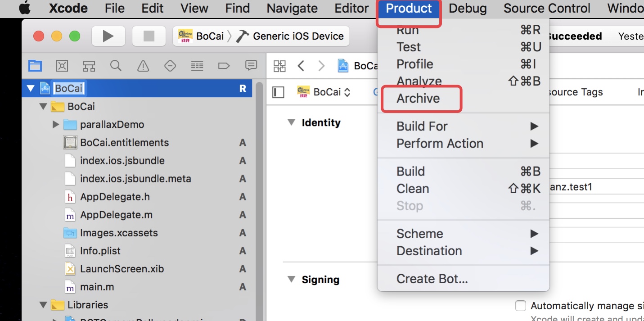Click the Stop button in toolbar
The width and height of the screenshot is (644, 321).
click(x=149, y=36)
